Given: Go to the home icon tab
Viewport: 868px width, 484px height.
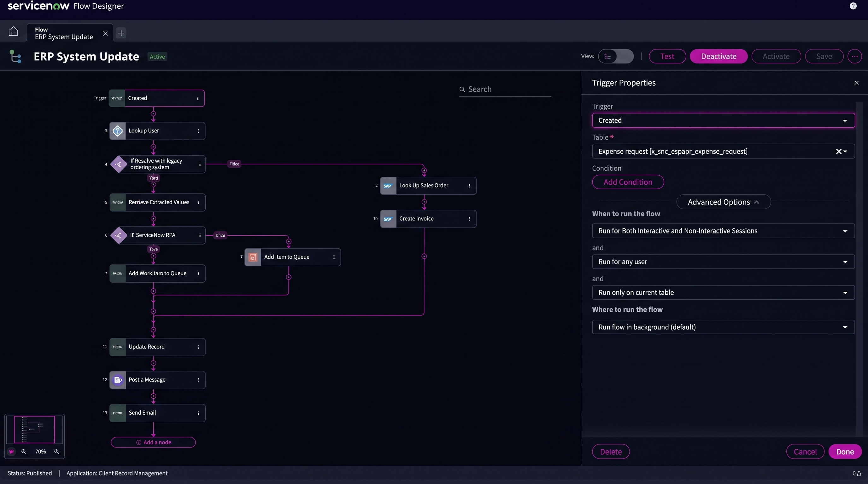Looking at the screenshot, I should [13, 31].
